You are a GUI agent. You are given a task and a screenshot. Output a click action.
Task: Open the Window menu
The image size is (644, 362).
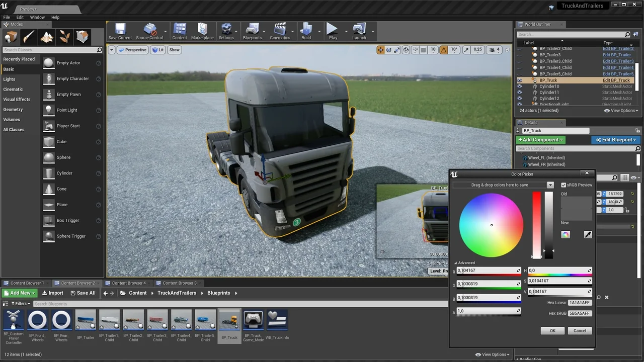pyautogui.click(x=37, y=17)
